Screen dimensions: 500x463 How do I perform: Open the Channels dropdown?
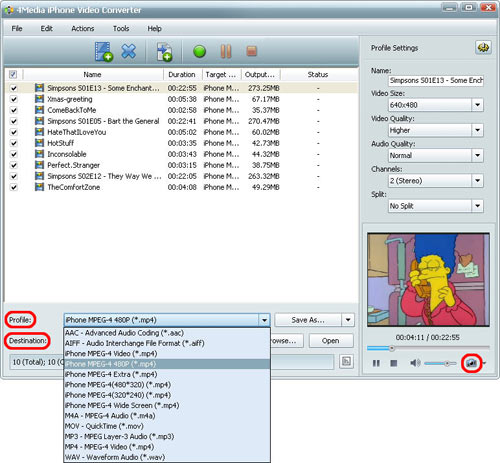pyautogui.click(x=477, y=181)
